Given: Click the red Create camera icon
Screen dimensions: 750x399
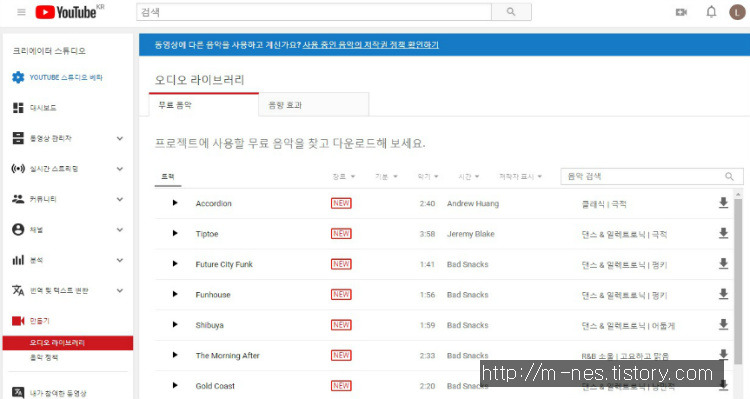Looking at the screenshot, I should tap(18, 321).
